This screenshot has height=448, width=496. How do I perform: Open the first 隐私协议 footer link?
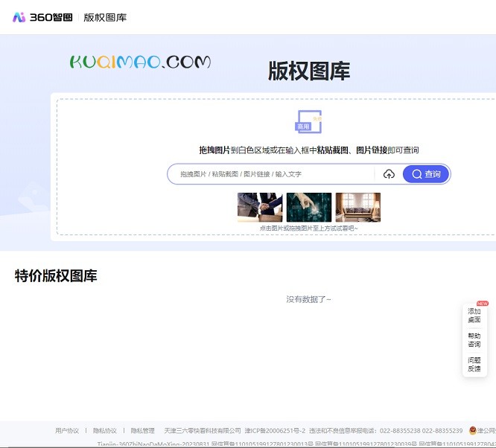point(105,431)
